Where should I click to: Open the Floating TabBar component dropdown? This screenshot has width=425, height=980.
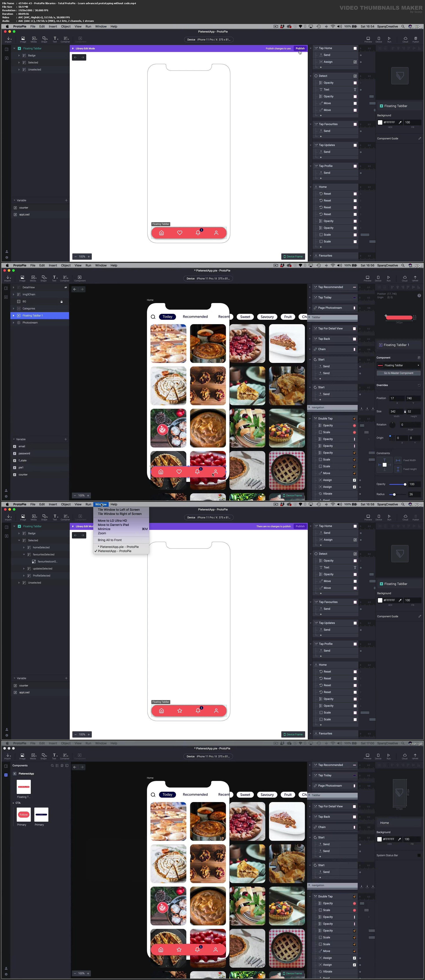(x=398, y=365)
